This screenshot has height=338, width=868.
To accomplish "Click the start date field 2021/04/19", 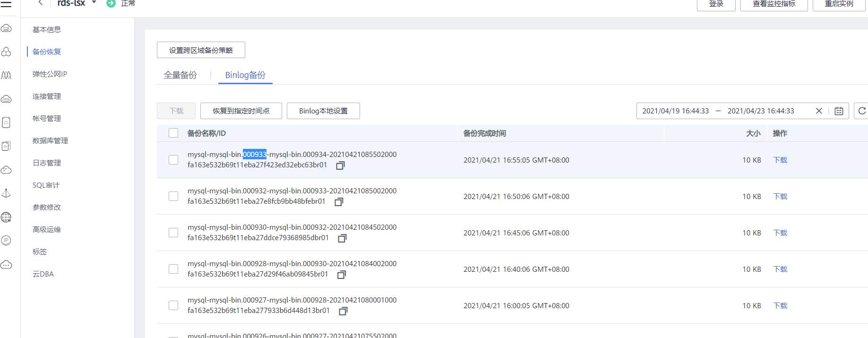I will point(675,111).
